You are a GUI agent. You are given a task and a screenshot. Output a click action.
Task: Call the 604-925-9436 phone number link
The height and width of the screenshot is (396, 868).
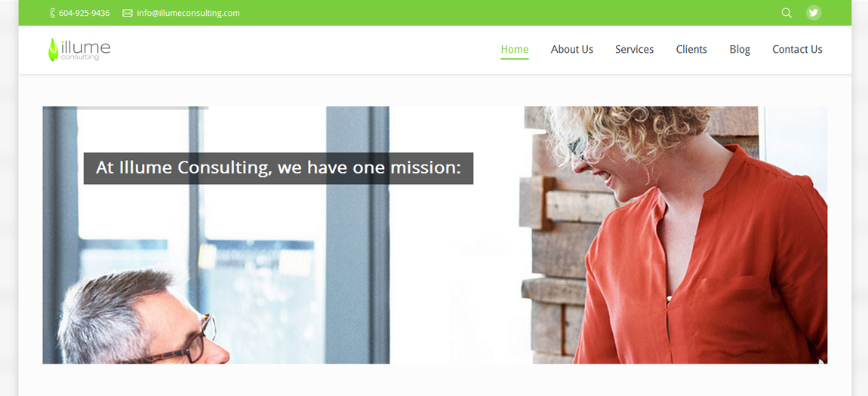click(84, 13)
